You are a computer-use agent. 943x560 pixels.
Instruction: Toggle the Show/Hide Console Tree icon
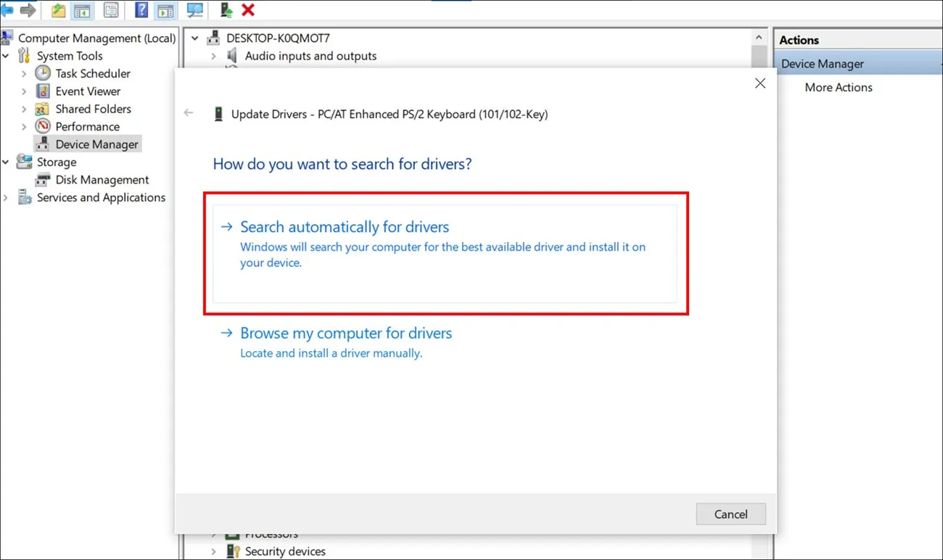83,10
